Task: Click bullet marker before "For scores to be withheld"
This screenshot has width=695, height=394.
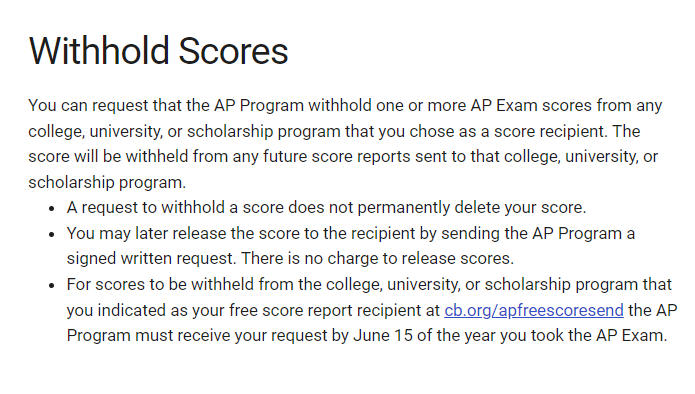Action: (x=52, y=285)
